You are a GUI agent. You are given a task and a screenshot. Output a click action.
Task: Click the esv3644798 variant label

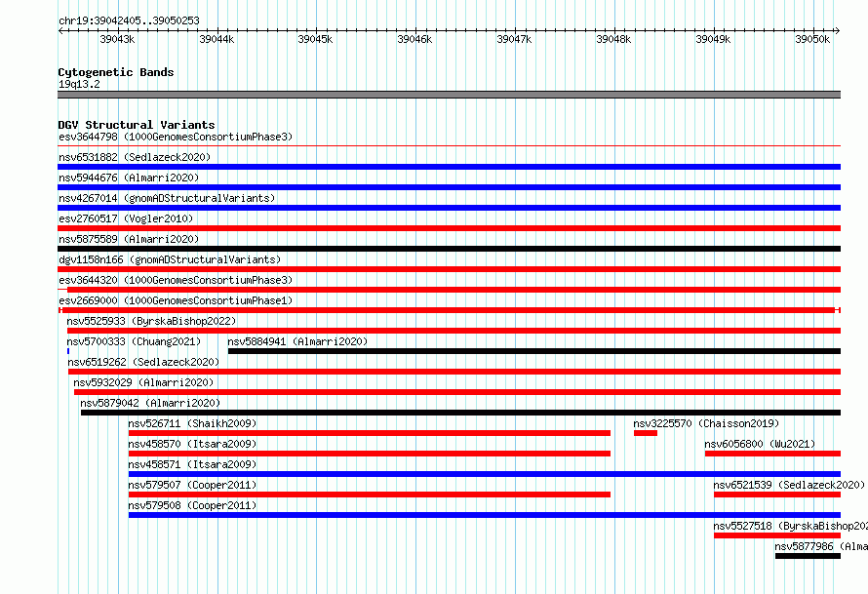point(176,137)
